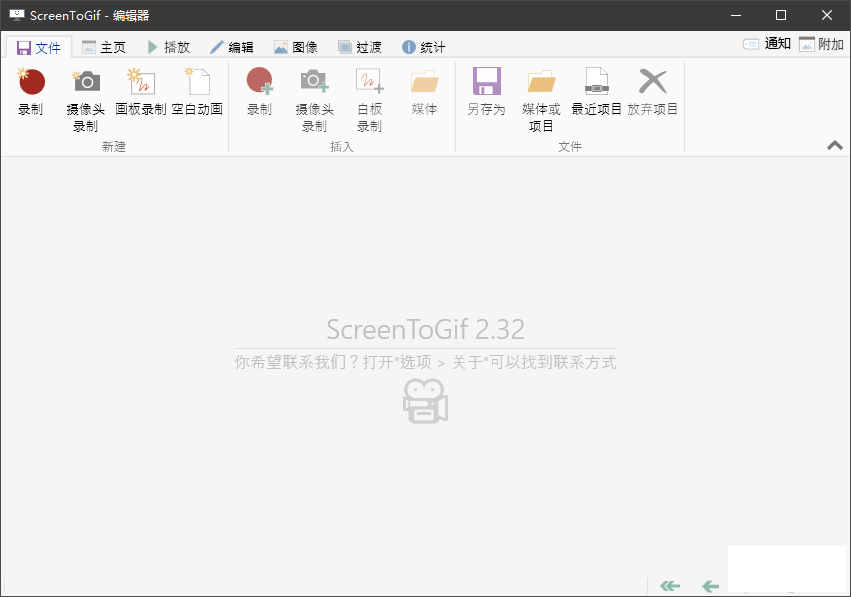Open new board recording (画板录制)
The image size is (851, 597).
[141, 93]
